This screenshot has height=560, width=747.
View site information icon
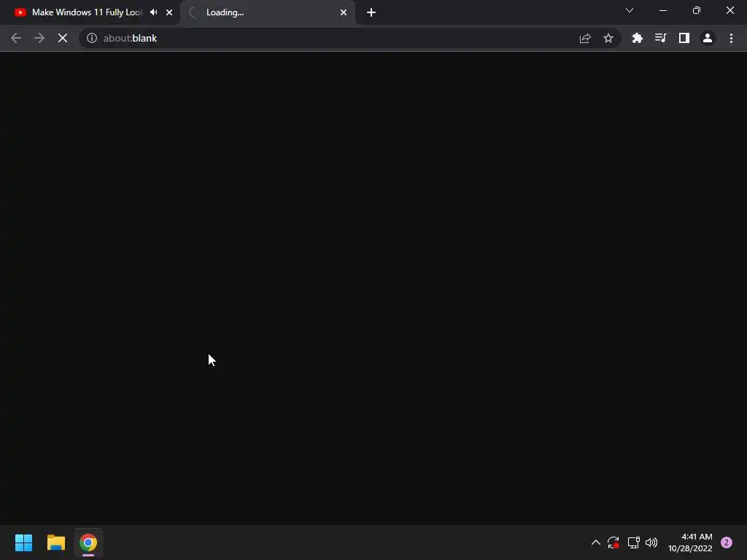coord(91,38)
